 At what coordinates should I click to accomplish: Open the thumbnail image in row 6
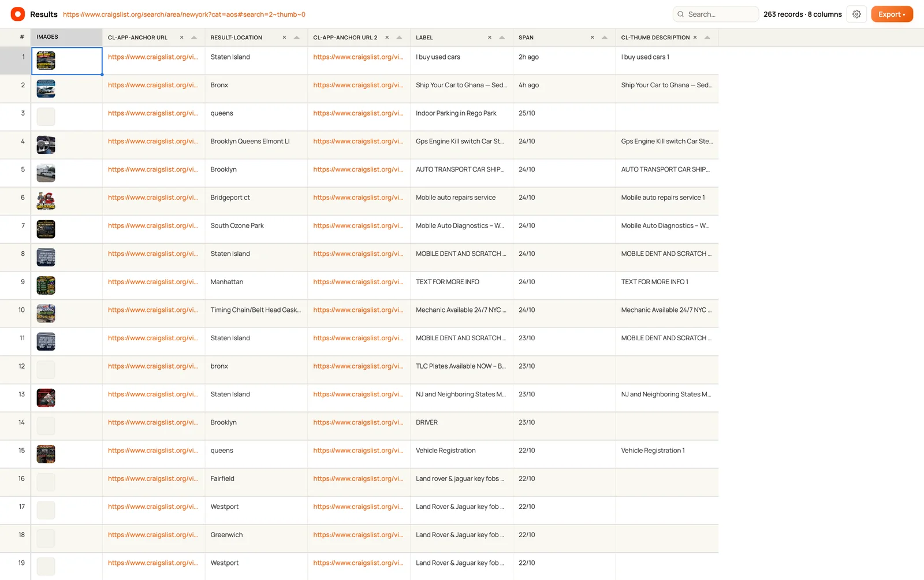click(x=46, y=201)
